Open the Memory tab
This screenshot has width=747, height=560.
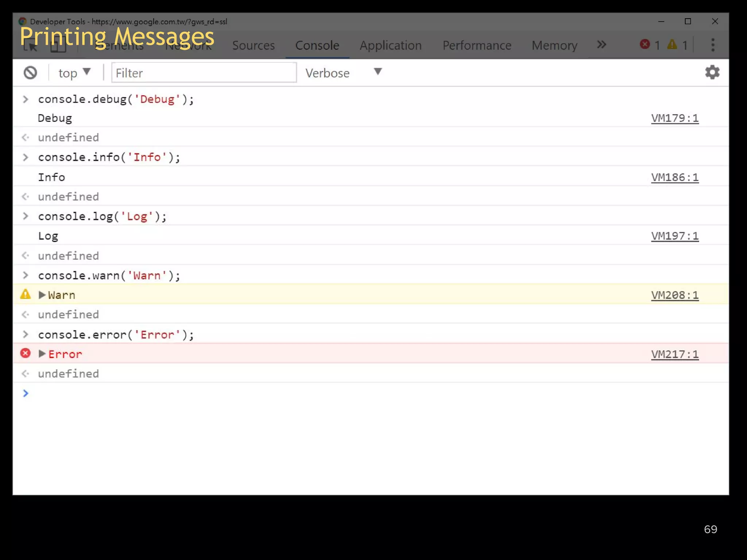(554, 45)
